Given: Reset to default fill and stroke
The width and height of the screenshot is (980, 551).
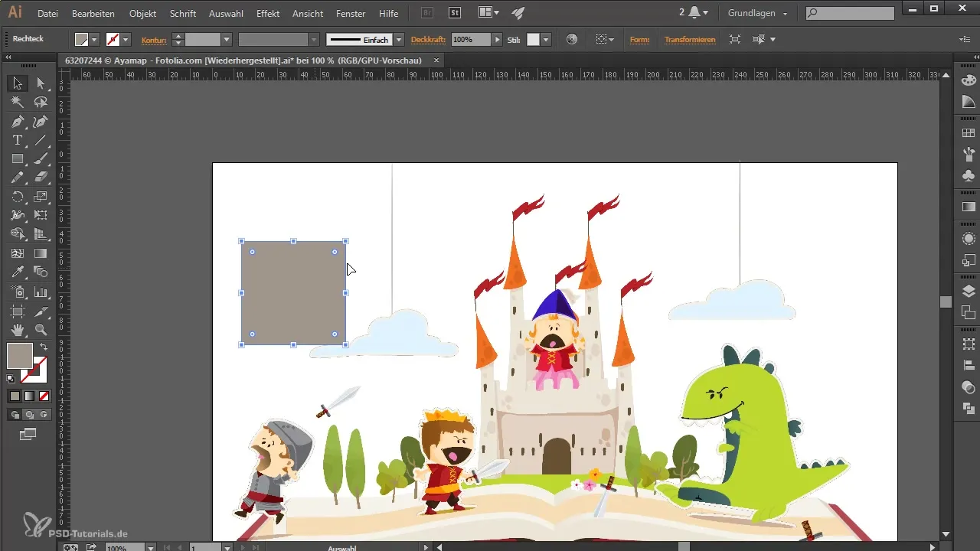Looking at the screenshot, I should (11, 378).
